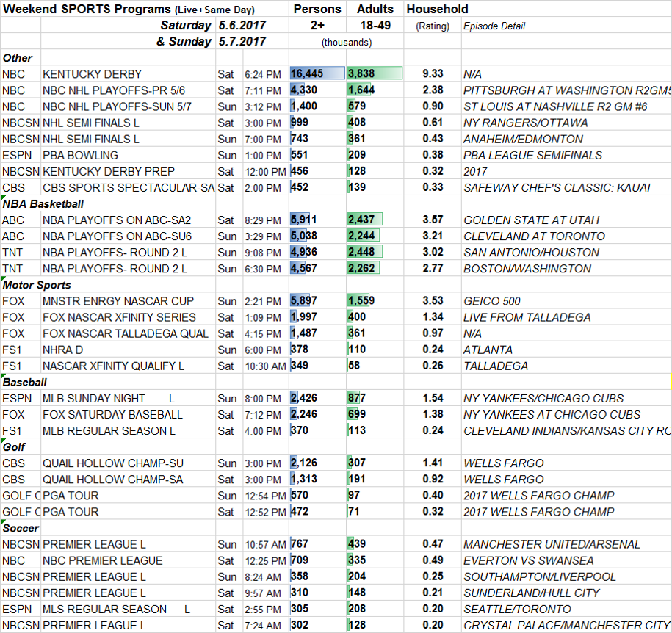Select SAN ANTONIO/HOUSTON episode cell
The image size is (672, 633).
pos(566,253)
